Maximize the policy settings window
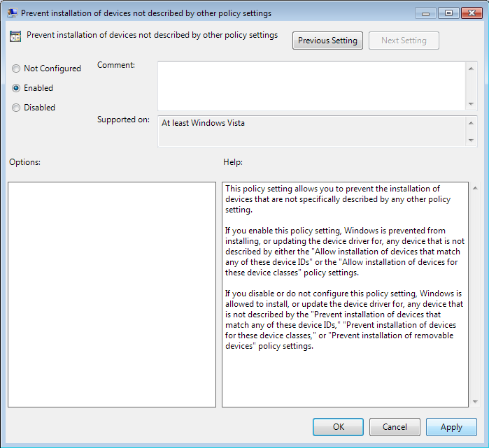Screen dimensions: 489x448 tap(448, 13)
